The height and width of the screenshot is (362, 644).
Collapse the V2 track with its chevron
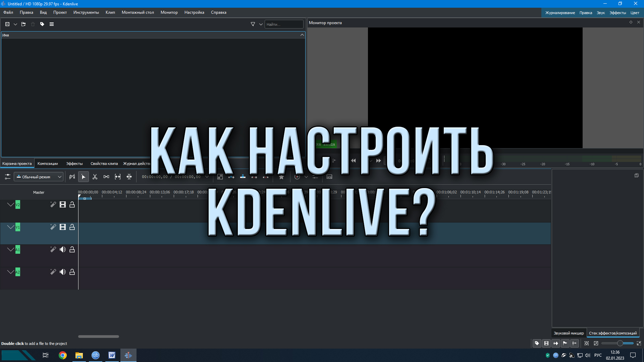pyautogui.click(x=10, y=204)
